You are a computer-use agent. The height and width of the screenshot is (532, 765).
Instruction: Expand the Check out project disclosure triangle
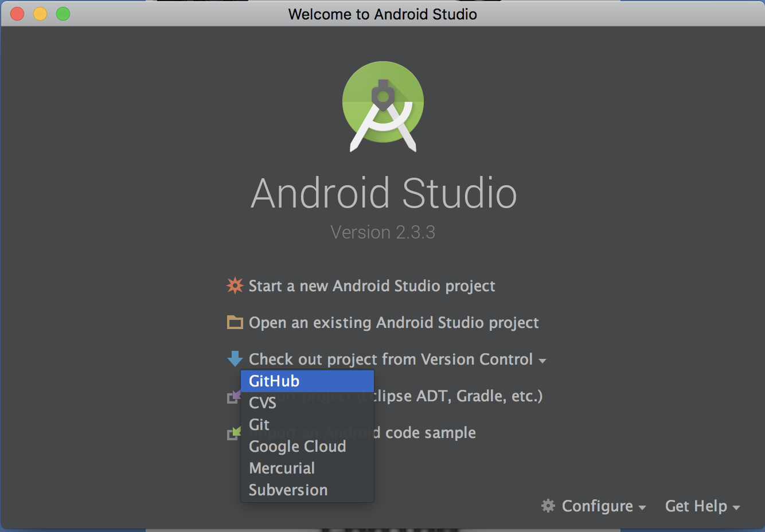click(x=543, y=361)
